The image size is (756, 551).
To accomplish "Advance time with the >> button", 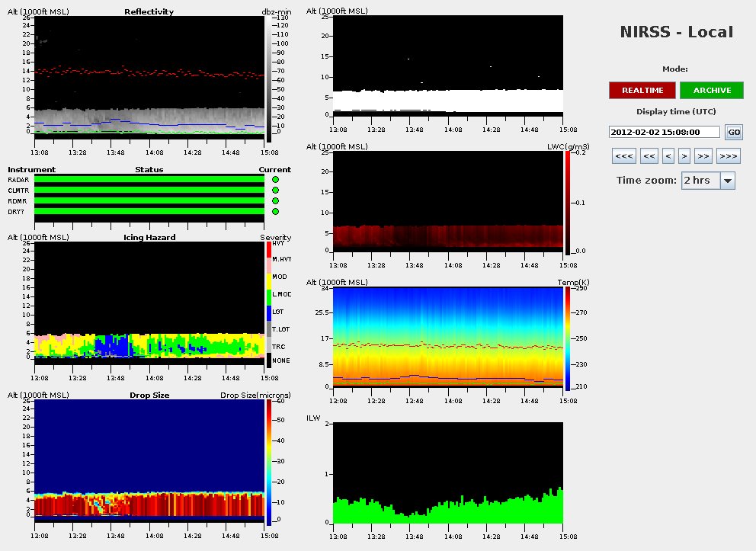I will (703, 156).
